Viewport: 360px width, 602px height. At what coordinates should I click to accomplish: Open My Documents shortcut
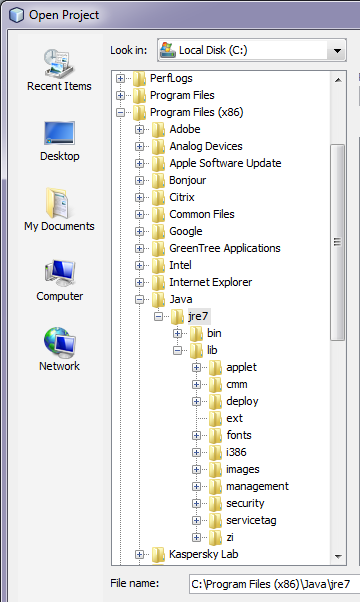click(59, 210)
